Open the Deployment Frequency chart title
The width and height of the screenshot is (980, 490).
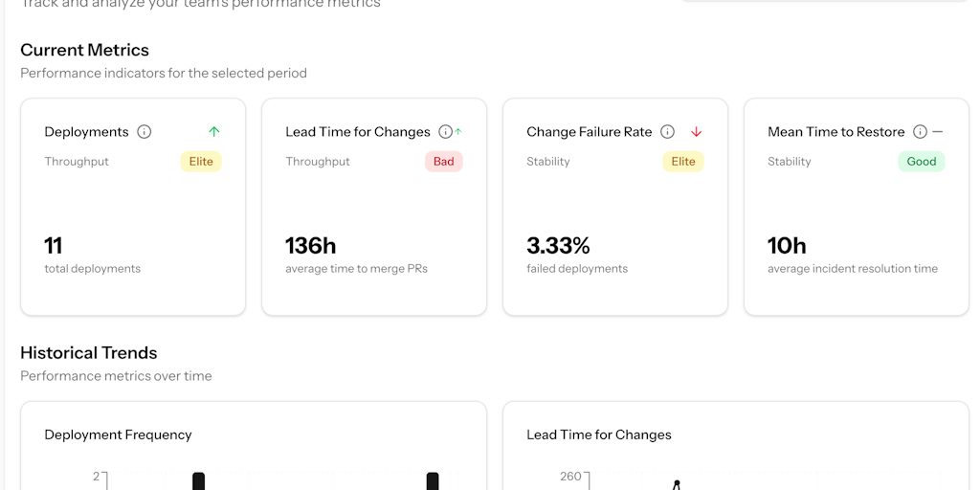click(118, 434)
